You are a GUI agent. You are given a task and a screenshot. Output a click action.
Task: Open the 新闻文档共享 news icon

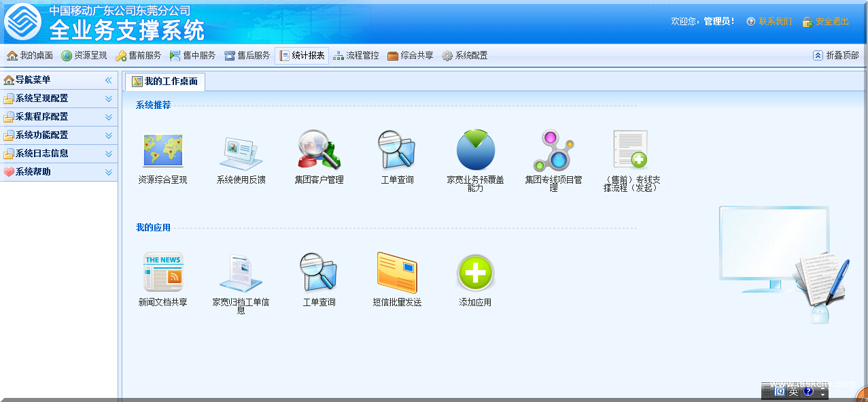point(162,272)
